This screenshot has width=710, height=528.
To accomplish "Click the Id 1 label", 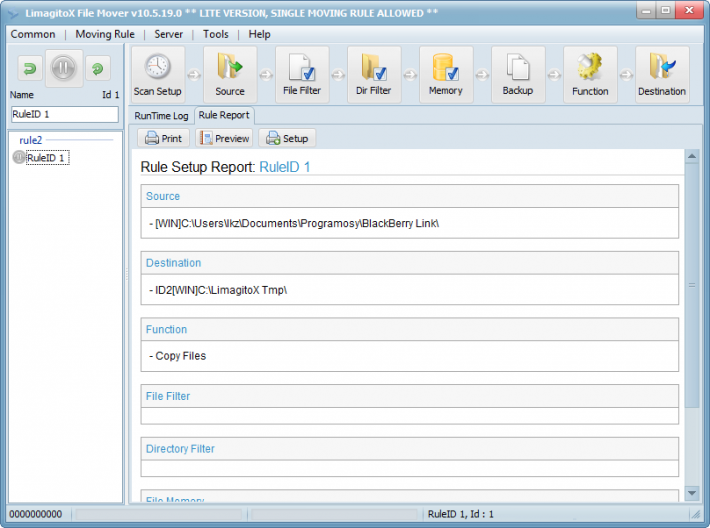I will (110, 95).
